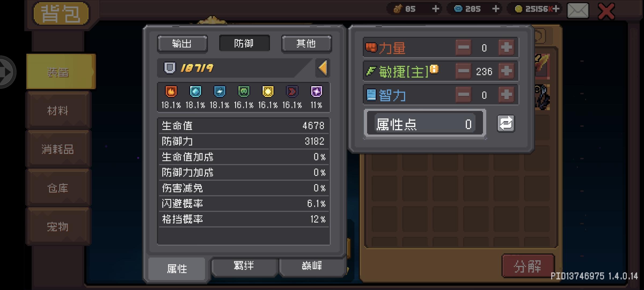
Task: Click the poison resistance skull icon
Action: [244, 92]
